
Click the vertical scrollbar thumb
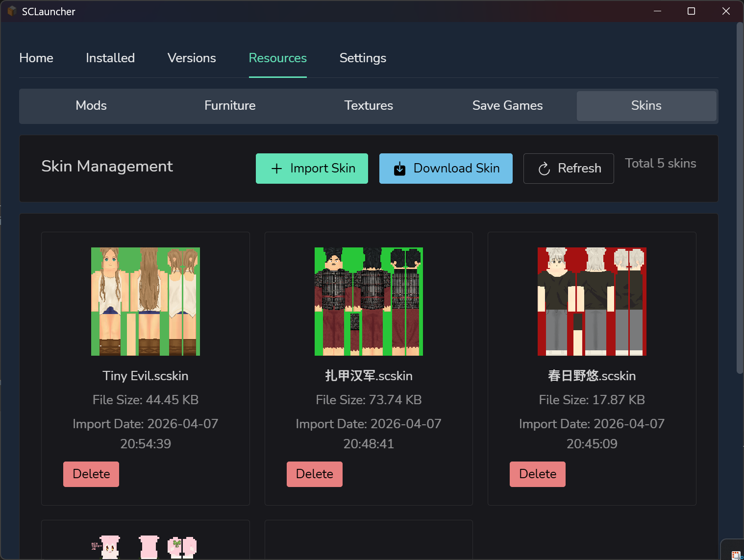click(740, 198)
